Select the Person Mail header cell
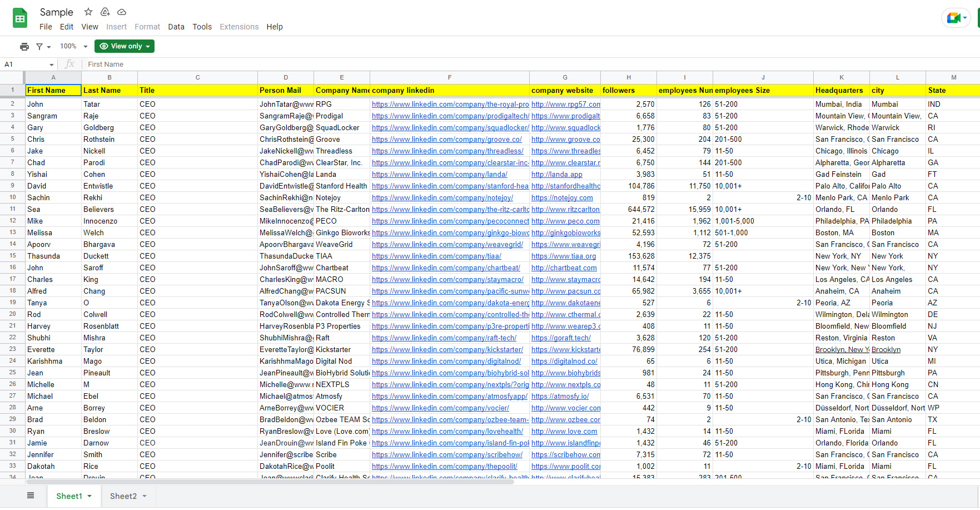 286,90
